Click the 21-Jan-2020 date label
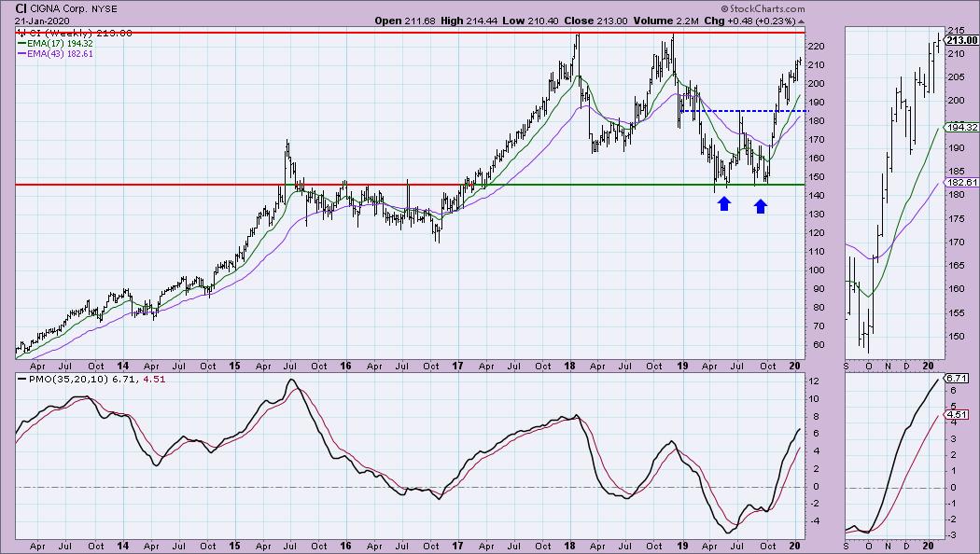 (x=43, y=21)
